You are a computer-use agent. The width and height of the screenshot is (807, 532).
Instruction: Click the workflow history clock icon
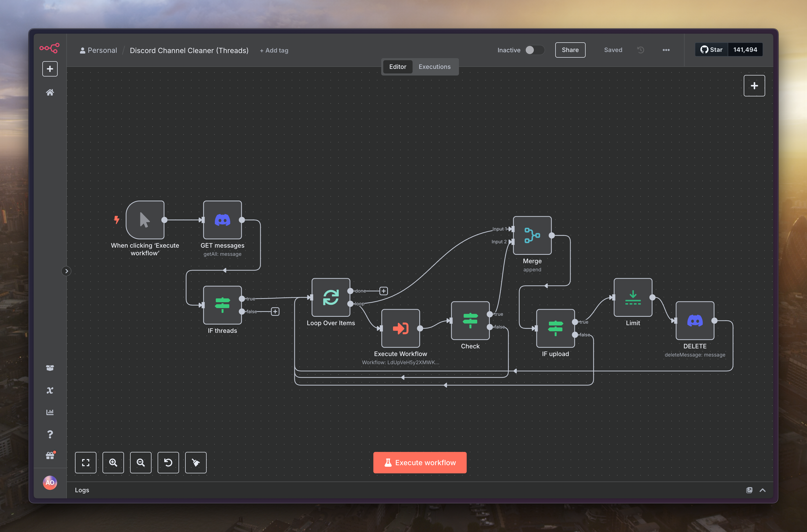(640, 50)
